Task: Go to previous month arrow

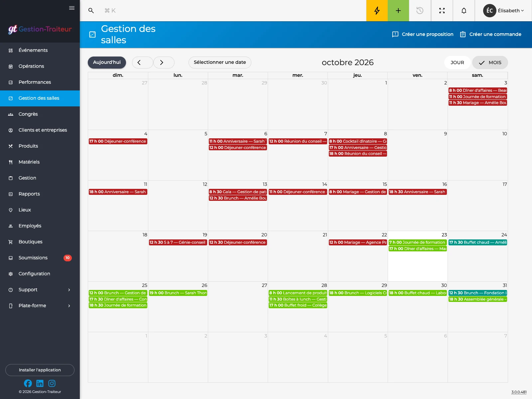Action: tap(142, 63)
